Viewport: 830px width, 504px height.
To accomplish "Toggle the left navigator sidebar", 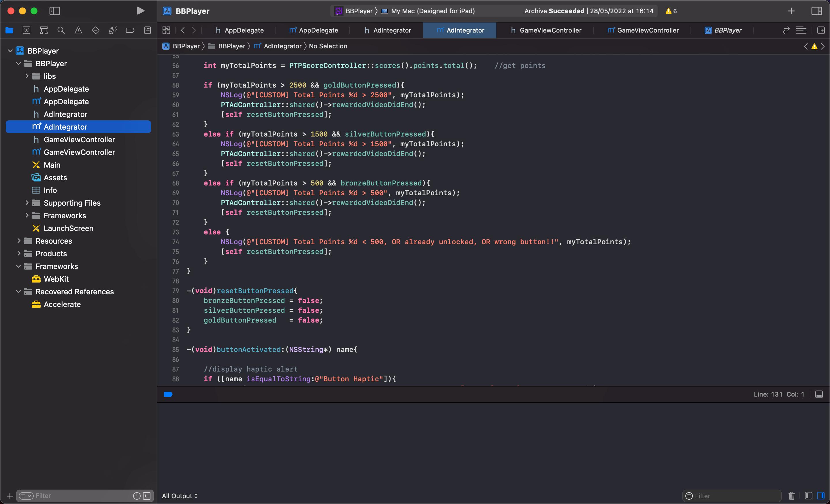I will tap(54, 11).
